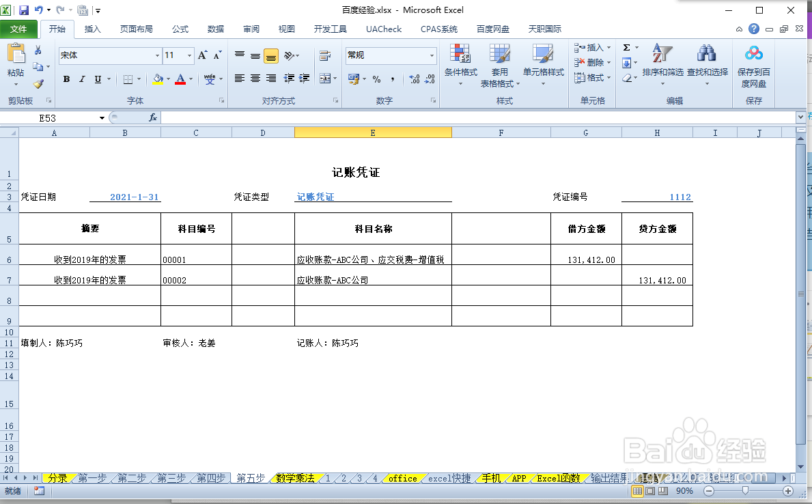Click the Increase Indent icon
This screenshot has height=504, width=812.
305,79
